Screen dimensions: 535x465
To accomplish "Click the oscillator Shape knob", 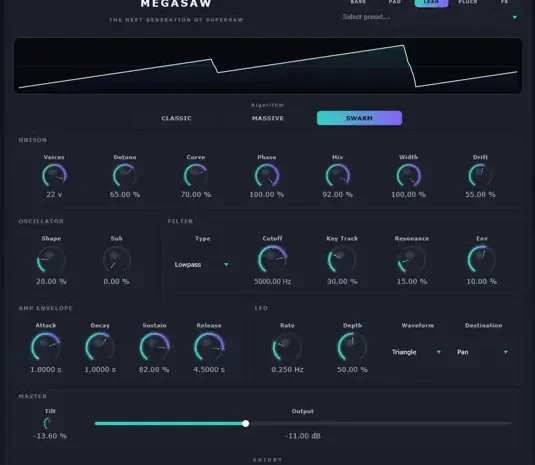I will click(x=51, y=260).
